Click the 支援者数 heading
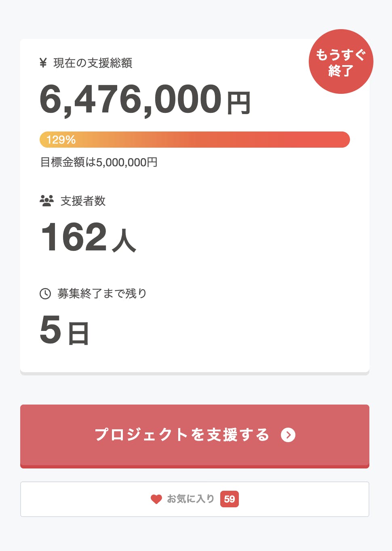Screen dimensions: 392x551 (x=83, y=201)
